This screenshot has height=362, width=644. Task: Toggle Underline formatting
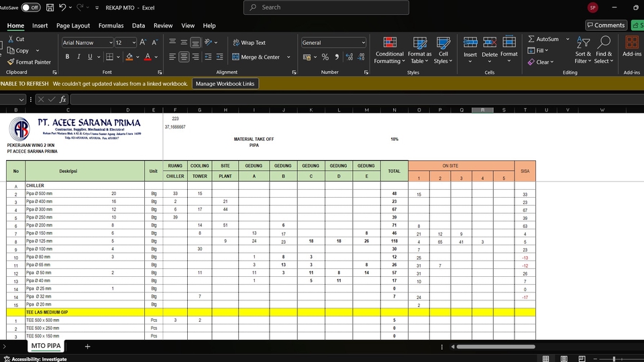tap(90, 56)
